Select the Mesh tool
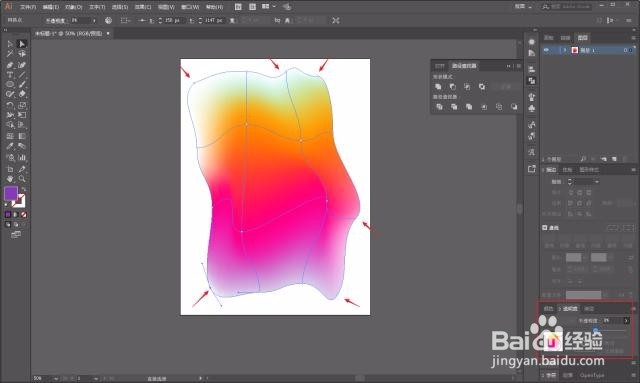 [x=10, y=136]
